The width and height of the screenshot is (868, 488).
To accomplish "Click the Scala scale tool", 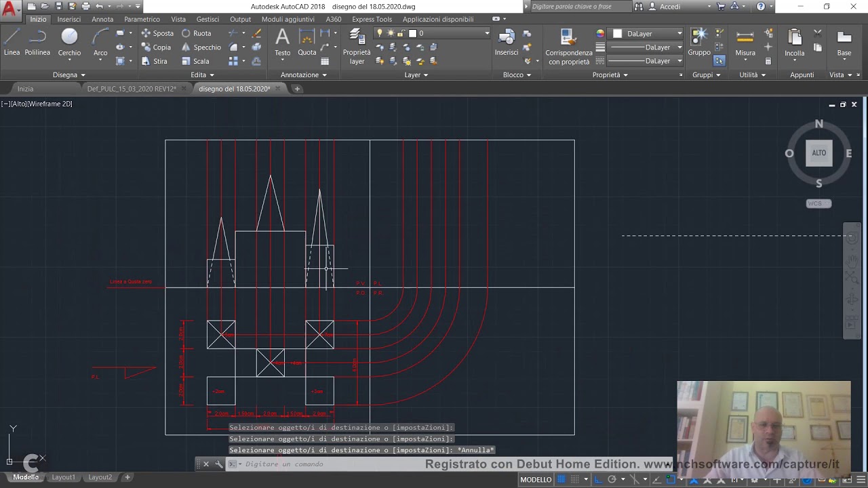I will pyautogui.click(x=195, y=61).
